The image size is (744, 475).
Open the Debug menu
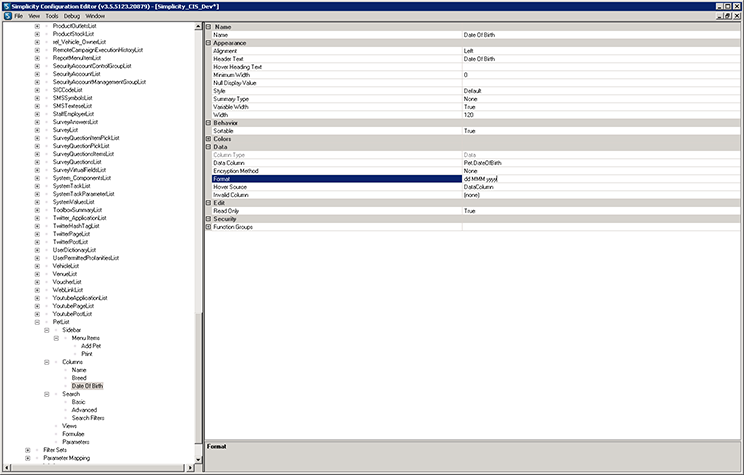click(x=72, y=16)
